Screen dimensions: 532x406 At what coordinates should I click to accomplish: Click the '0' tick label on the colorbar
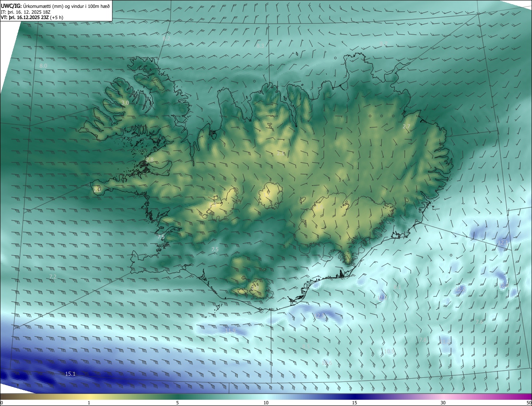pyautogui.click(x=2, y=403)
